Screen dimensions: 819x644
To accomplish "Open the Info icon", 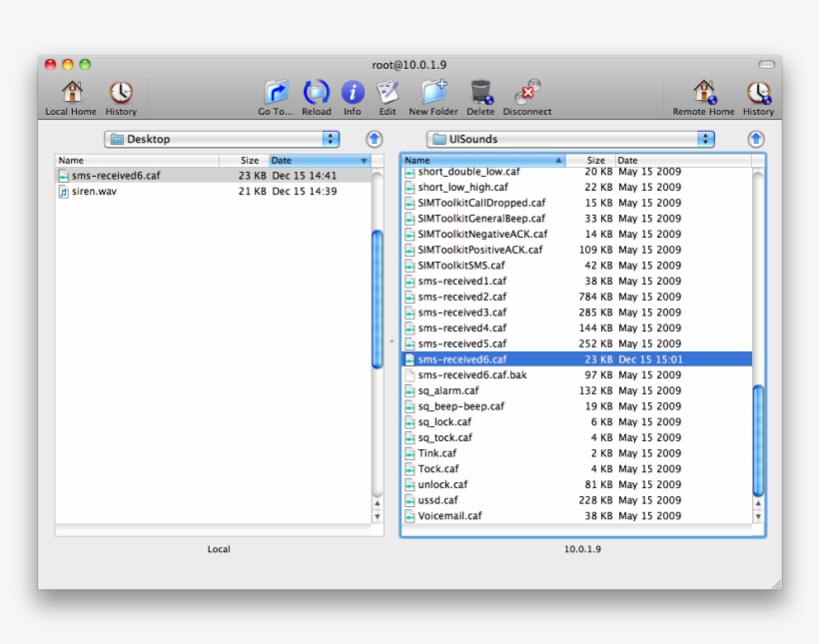I will pyautogui.click(x=353, y=93).
